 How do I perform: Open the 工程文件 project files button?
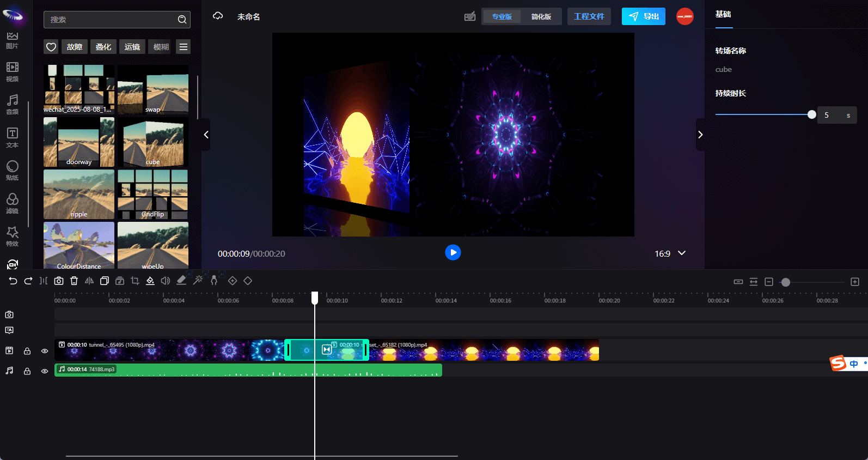click(589, 16)
